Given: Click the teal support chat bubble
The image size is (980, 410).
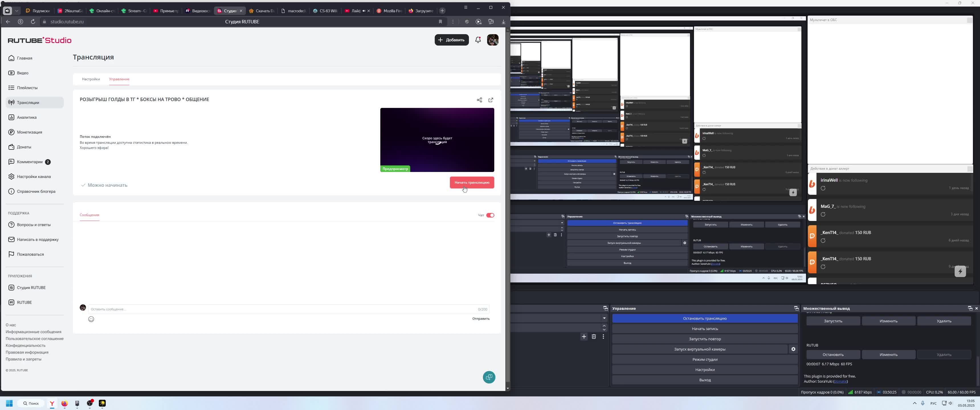Looking at the screenshot, I should click(x=489, y=377).
